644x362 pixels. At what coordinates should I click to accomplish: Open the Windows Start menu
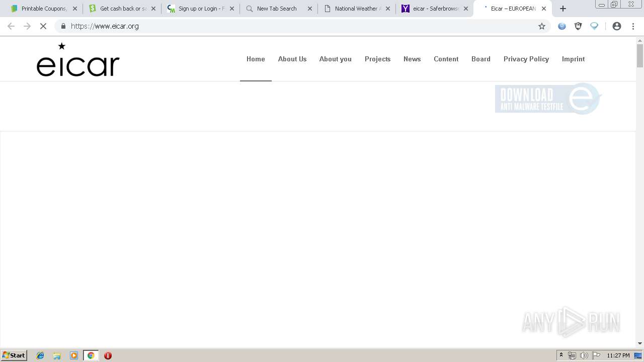coord(14,355)
